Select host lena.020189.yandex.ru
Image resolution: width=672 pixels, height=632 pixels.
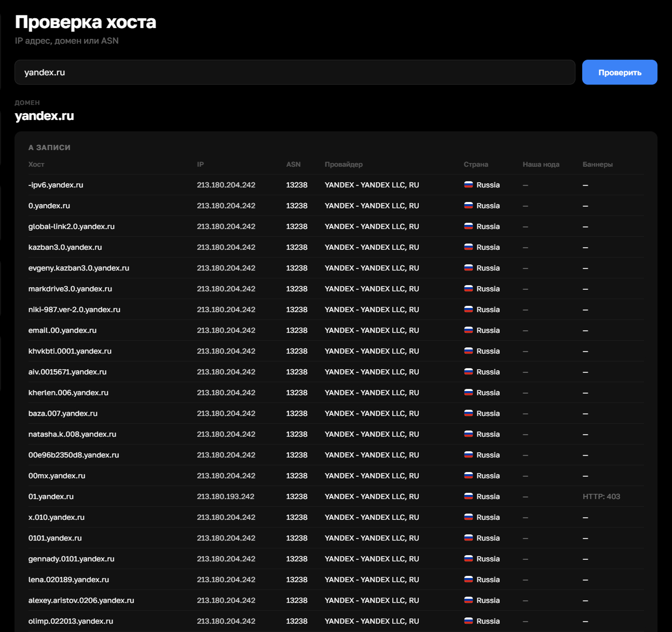pos(68,580)
